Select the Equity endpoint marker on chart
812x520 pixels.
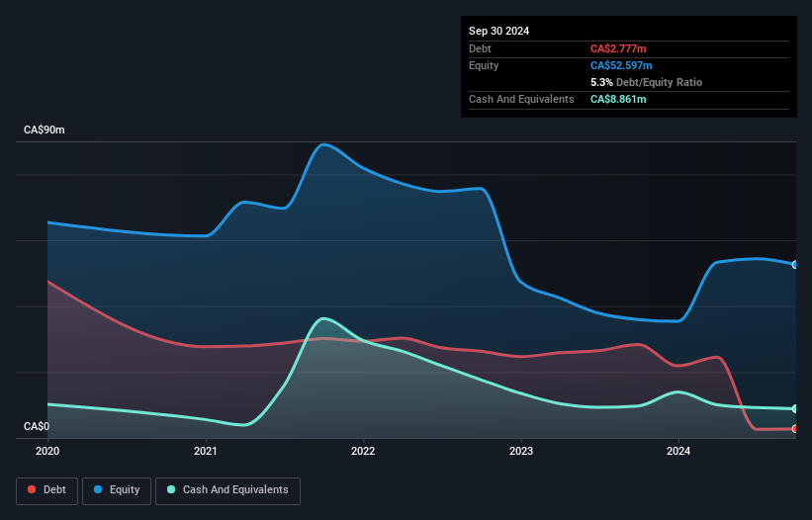click(795, 265)
